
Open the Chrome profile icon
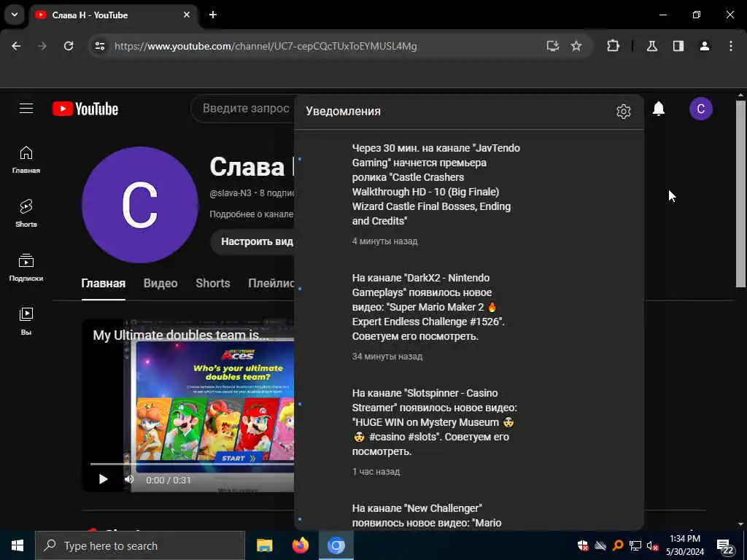(x=705, y=46)
